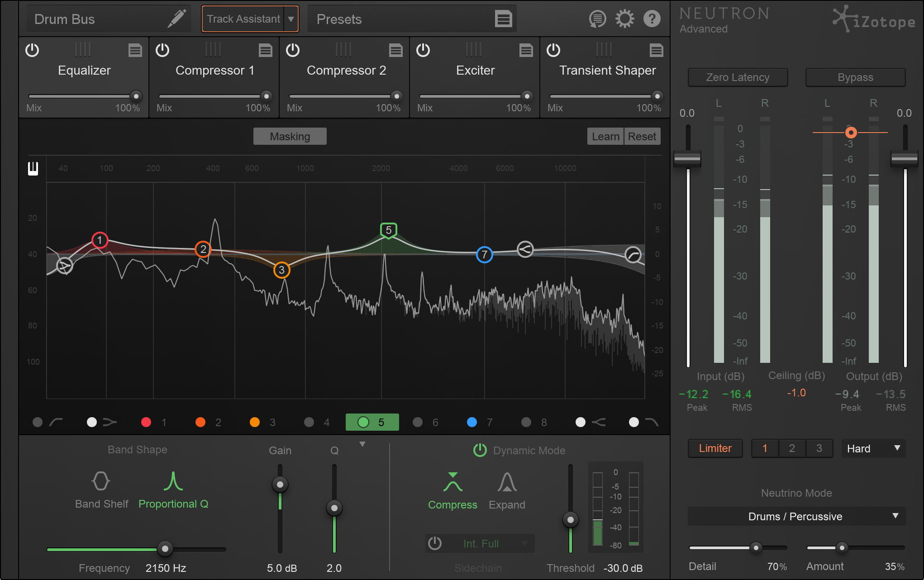Screen dimensions: 924x580
Task: Toggle the piano keyboard display icon
Action: 33,168
